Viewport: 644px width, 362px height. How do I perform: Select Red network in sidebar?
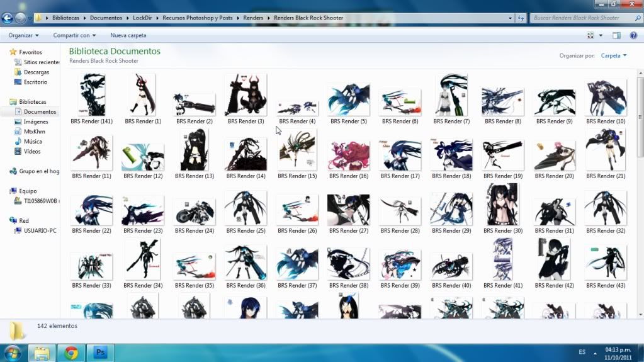[20, 220]
